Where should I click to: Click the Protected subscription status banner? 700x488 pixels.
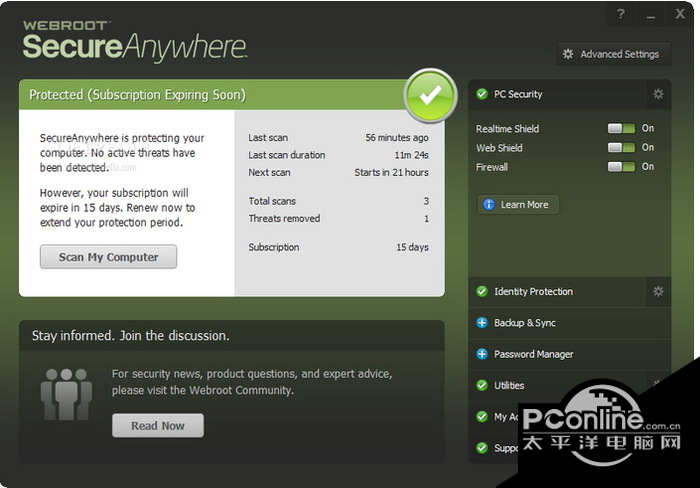(214, 95)
